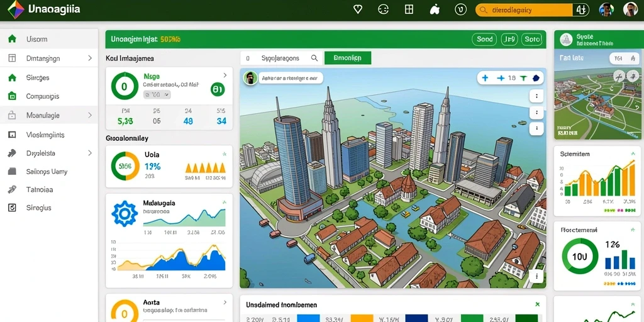644x322 pixels.
Task: Open the four-square grid icon in top bar
Action: click(x=409, y=9)
